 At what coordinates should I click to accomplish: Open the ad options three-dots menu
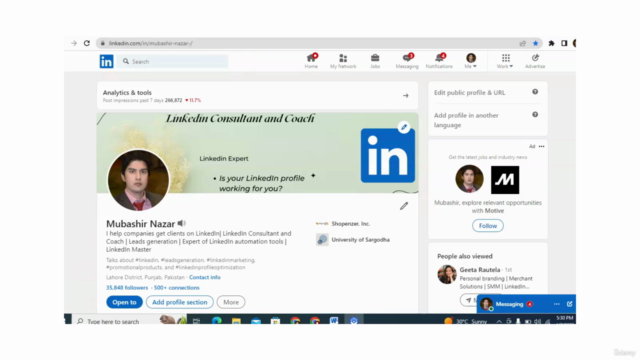coord(542,146)
